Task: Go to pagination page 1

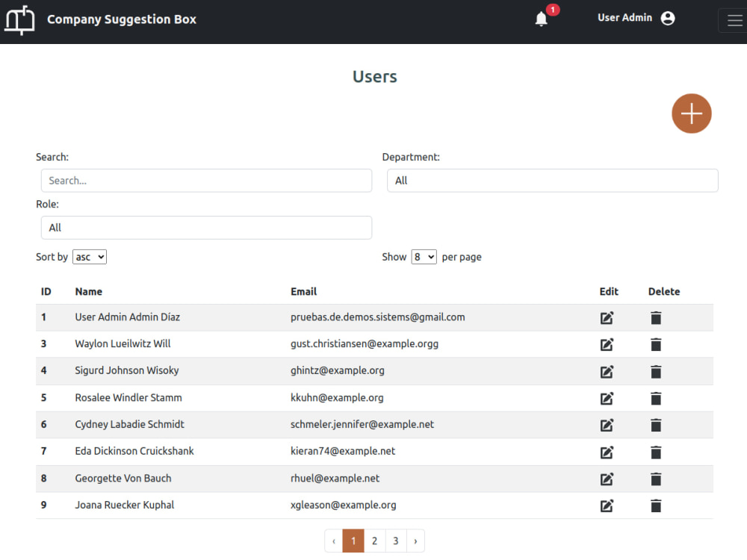Action: click(353, 541)
